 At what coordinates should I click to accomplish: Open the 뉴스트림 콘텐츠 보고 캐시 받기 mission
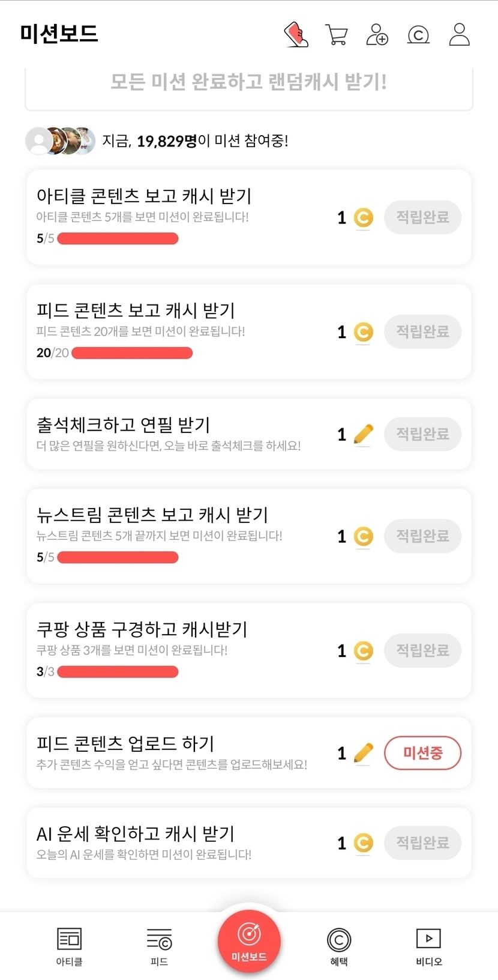(180, 525)
